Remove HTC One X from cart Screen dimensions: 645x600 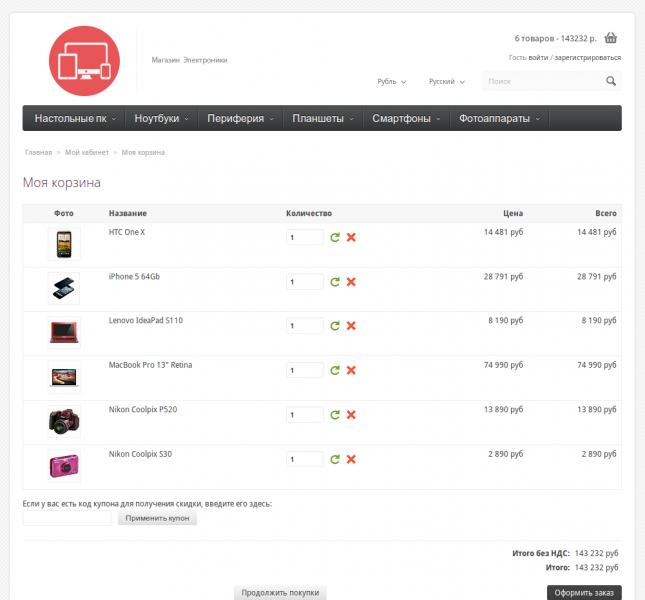(351, 237)
